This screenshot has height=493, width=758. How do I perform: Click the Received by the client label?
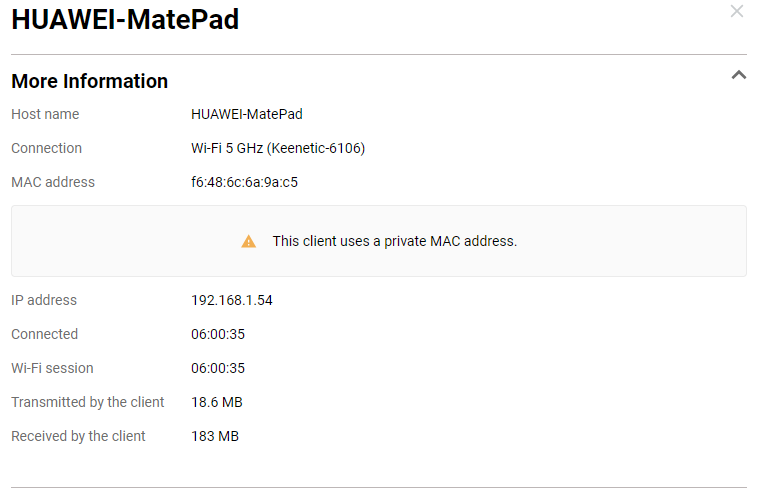point(78,436)
